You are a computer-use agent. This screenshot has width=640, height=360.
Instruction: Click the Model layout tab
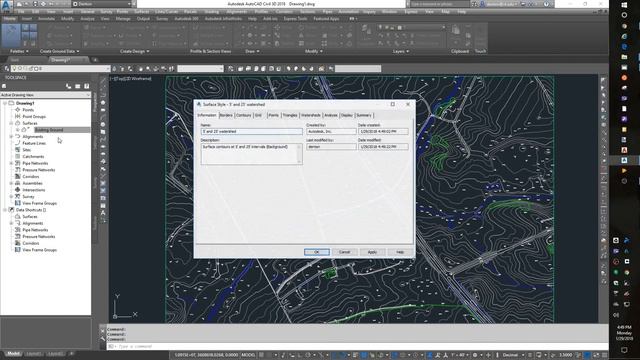click(13, 354)
